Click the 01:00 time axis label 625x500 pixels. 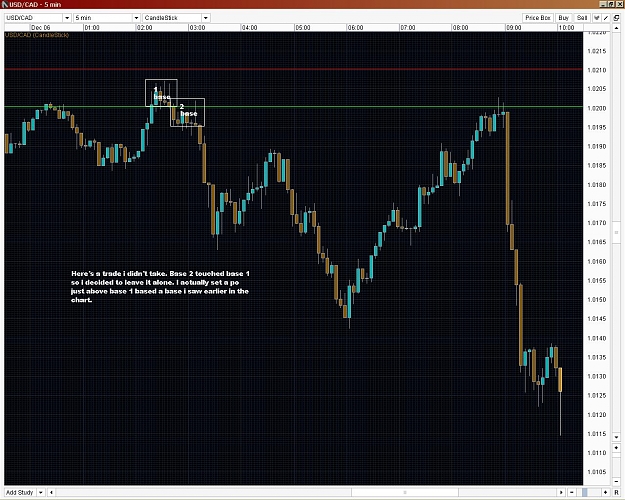point(92,28)
